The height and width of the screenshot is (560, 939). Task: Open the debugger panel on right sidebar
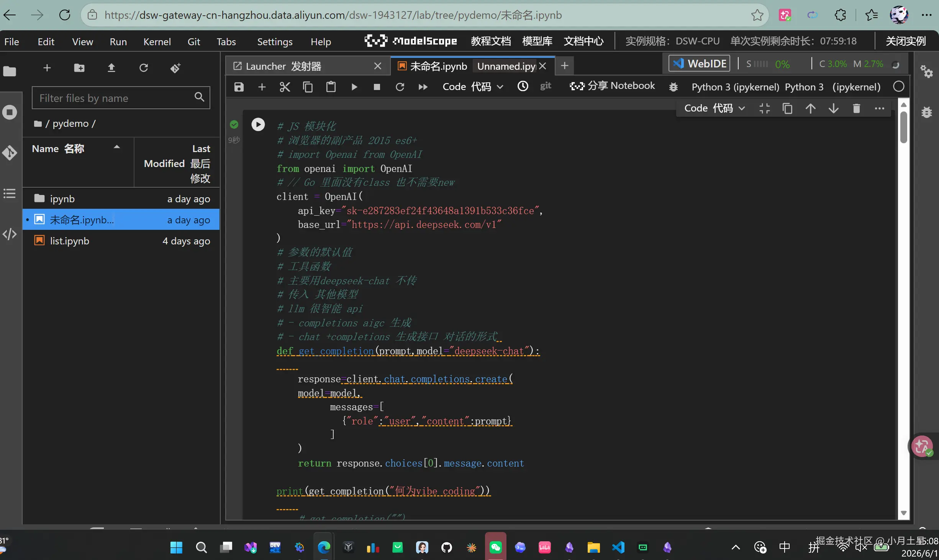point(927,112)
